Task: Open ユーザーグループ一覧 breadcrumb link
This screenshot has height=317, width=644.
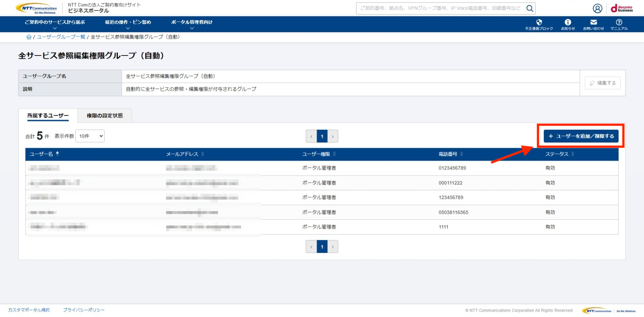Action: coord(61,37)
